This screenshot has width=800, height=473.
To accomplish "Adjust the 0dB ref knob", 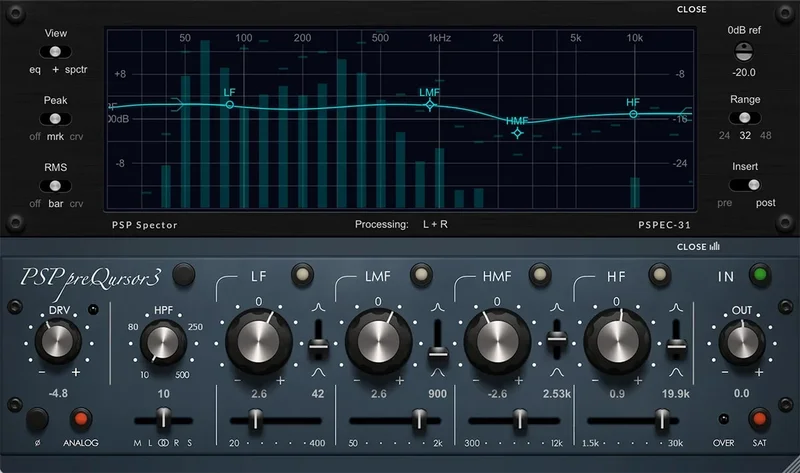I will 744,52.
